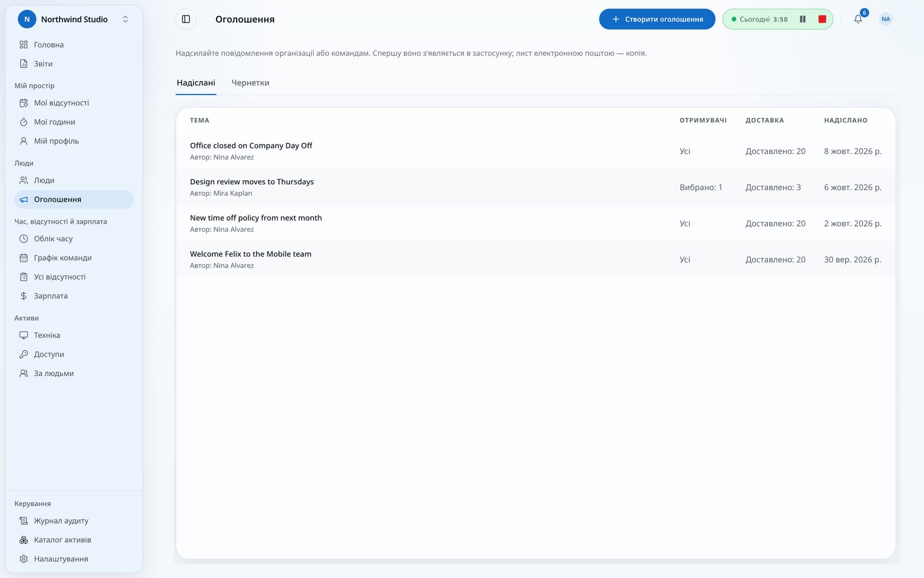Open Налаштування settings
924x578 pixels.
point(74,559)
